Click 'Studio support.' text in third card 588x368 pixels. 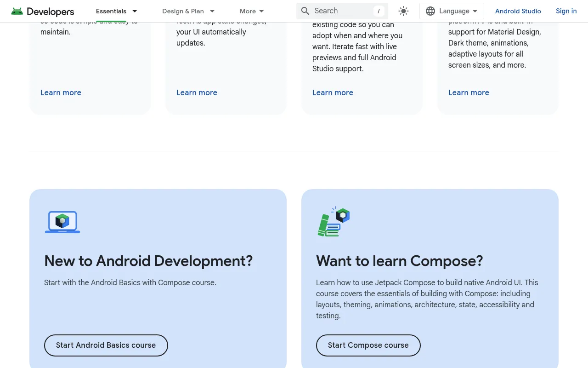[x=338, y=69]
